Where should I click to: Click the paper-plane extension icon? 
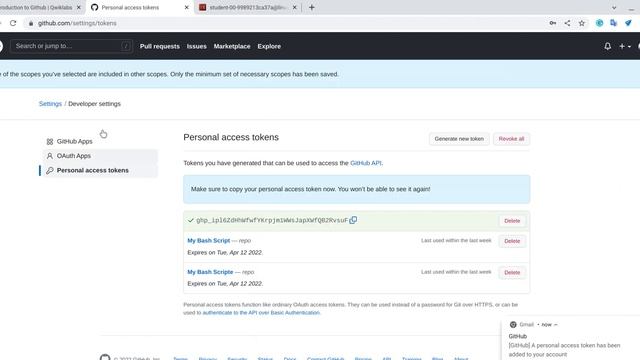point(628,23)
